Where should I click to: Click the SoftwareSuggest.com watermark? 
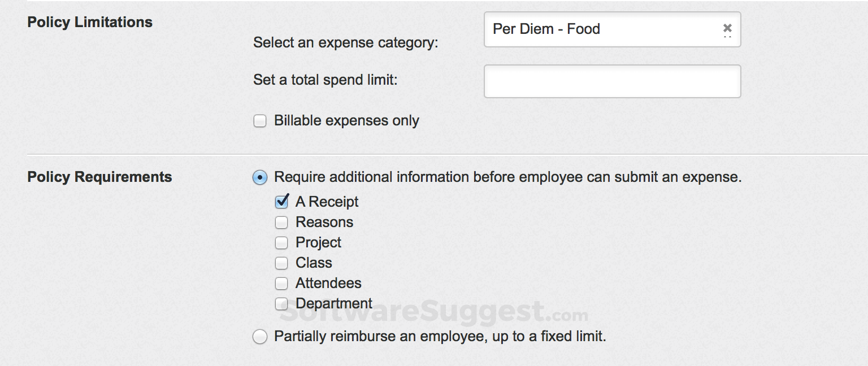click(x=433, y=312)
